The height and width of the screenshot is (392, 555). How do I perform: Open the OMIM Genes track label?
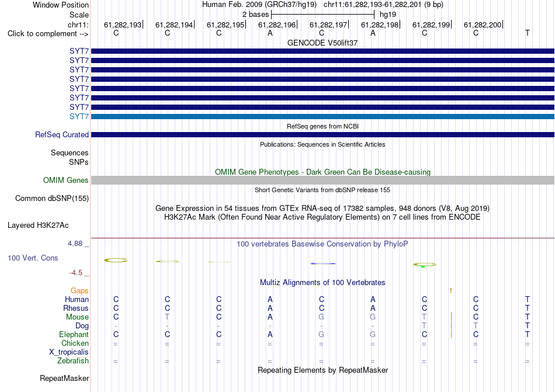click(65, 180)
